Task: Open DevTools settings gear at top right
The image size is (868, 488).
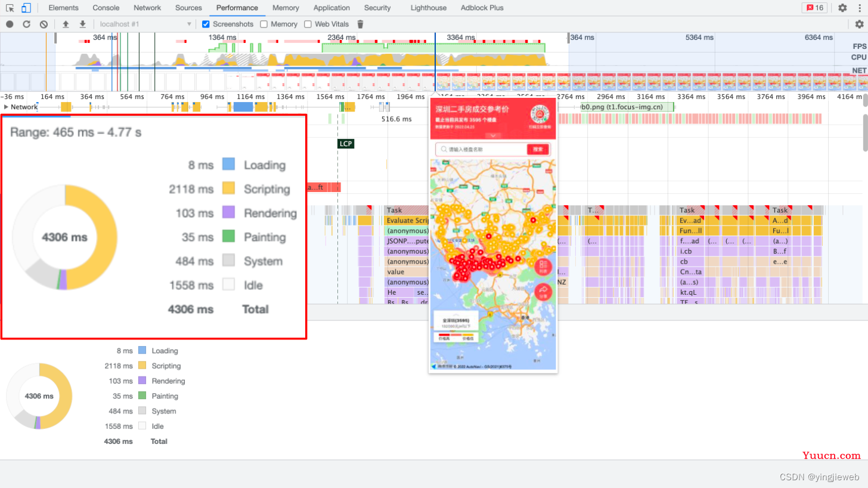Action: pyautogui.click(x=842, y=8)
